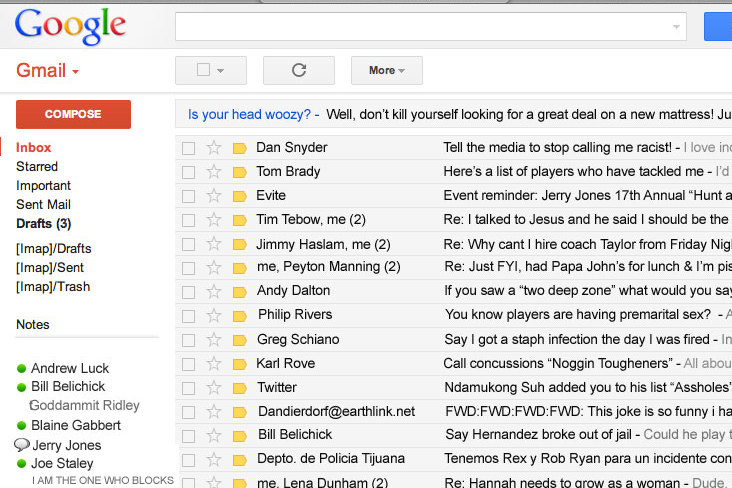The width and height of the screenshot is (732, 488).
Task: Star the Tom Brady email
Action: point(214,171)
